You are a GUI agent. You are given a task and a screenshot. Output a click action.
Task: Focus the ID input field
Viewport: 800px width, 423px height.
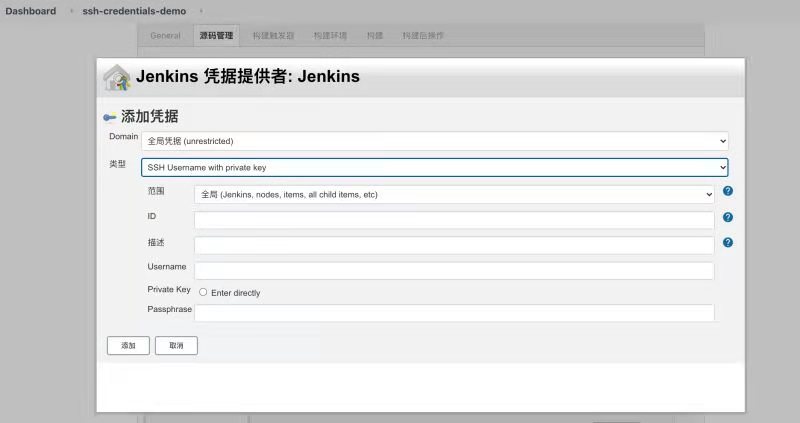tap(454, 220)
